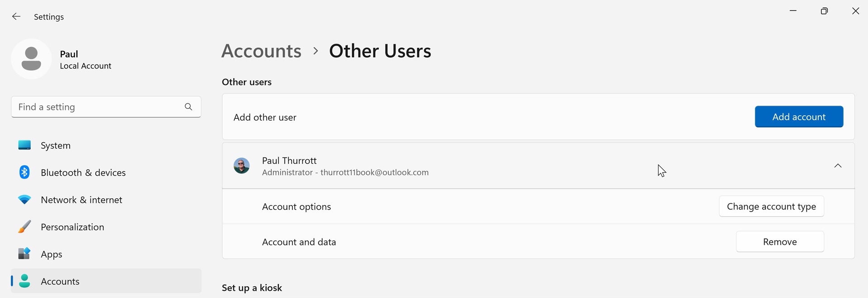The image size is (868, 298).
Task: Click the Bluetooth icon in sidebar
Action: pos(24,172)
